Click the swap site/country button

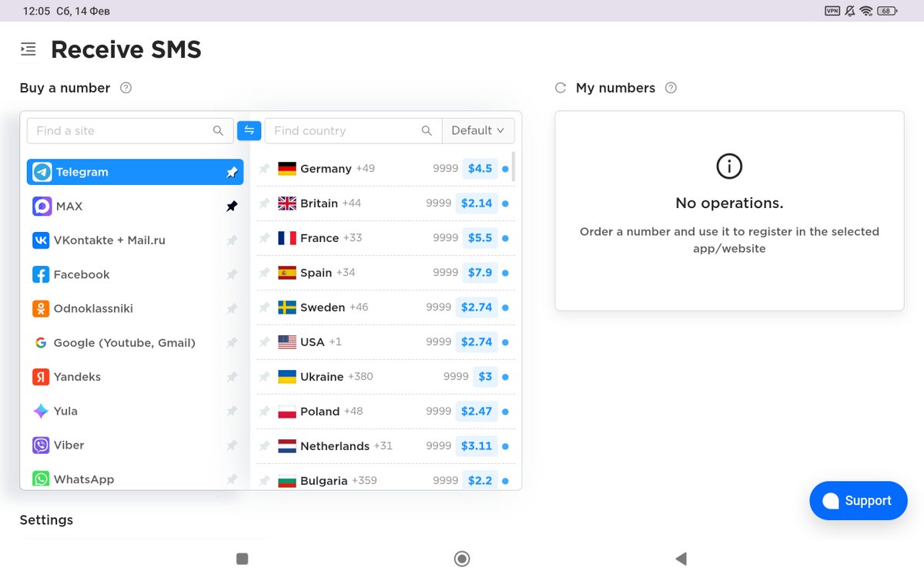[x=249, y=131]
